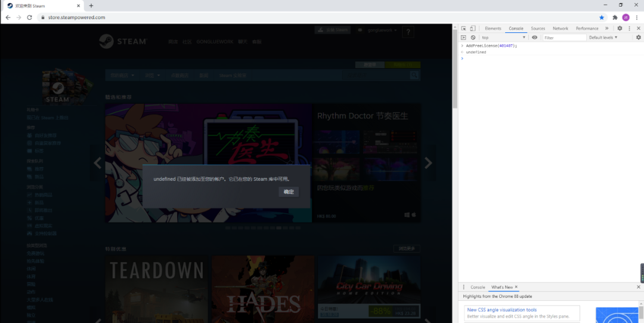
Task: Open the 'New CSS angle visualization tools' link
Action: click(501, 310)
